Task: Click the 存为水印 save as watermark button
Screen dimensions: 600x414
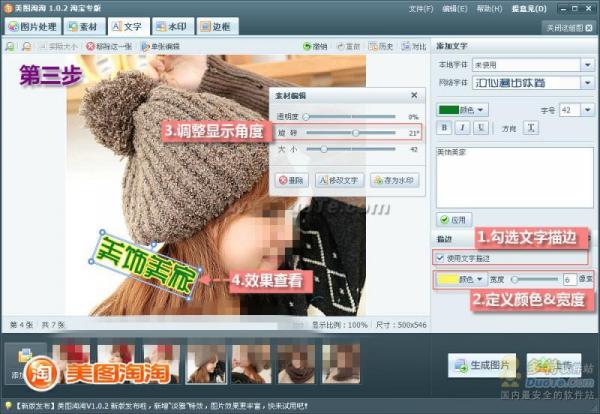Action: coord(394,180)
